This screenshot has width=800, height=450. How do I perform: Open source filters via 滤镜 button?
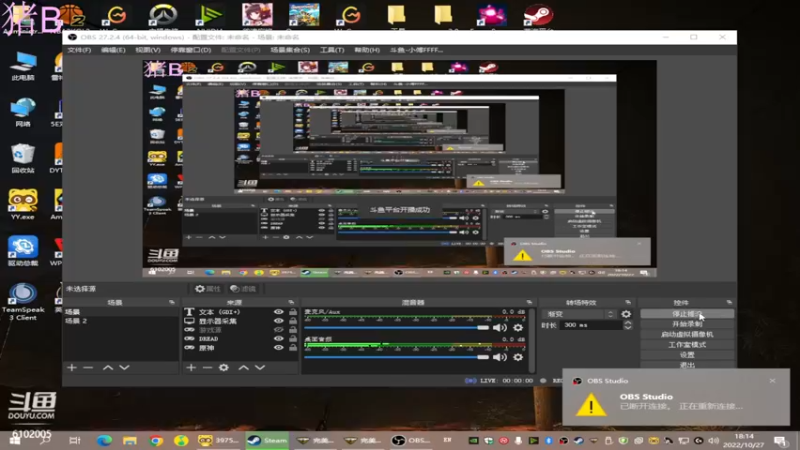[242, 289]
